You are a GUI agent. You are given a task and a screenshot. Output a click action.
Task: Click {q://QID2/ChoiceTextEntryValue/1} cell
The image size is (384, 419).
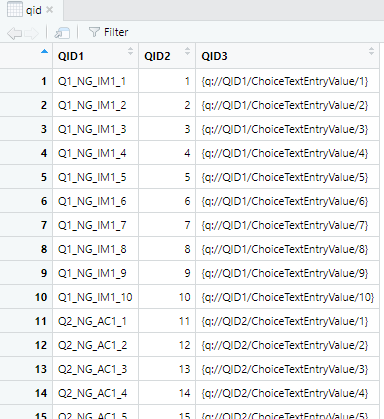pos(287,321)
